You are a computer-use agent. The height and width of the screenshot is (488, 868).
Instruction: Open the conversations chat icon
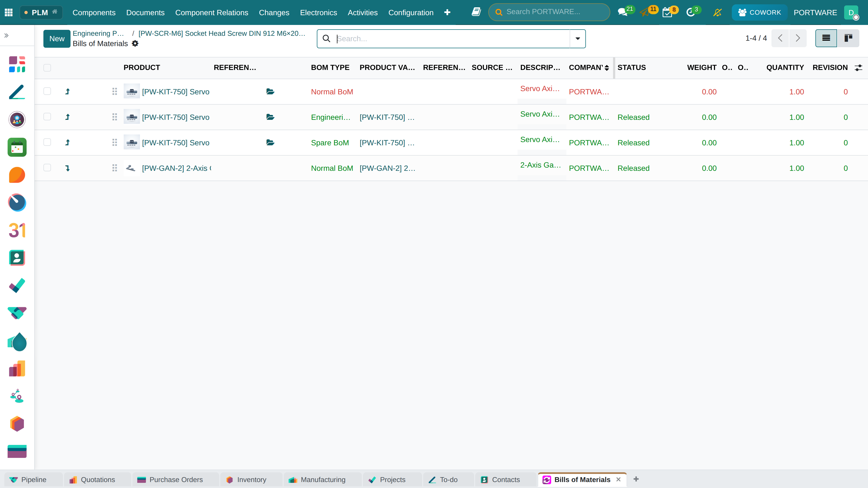point(622,12)
